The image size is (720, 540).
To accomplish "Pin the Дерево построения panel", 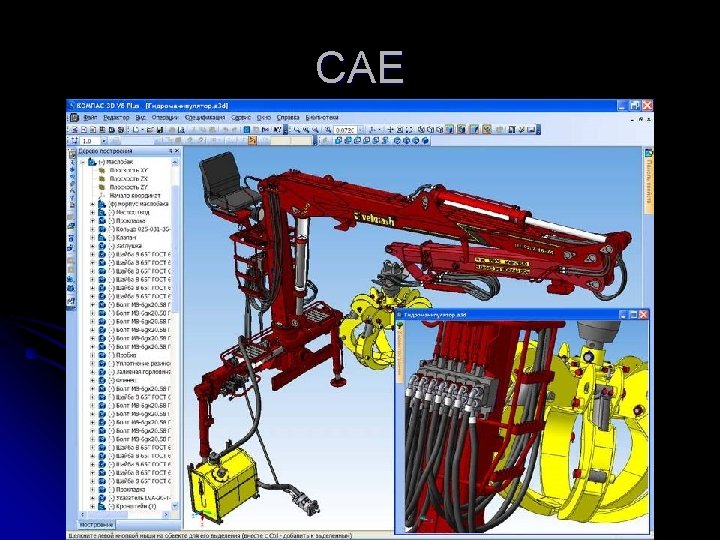I will (x=170, y=151).
